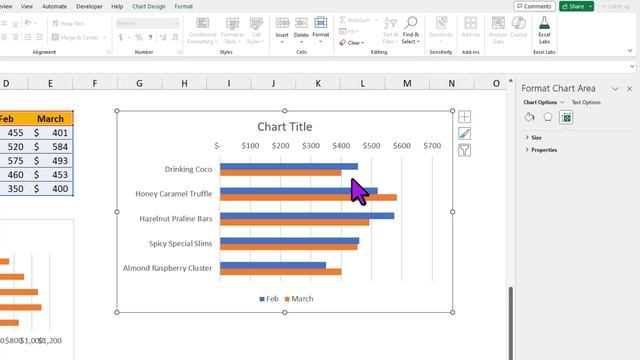Open the number format combo box
Image resolution: width=640 pixels, height=360 pixels.
pyautogui.click(x=147, y=23)
